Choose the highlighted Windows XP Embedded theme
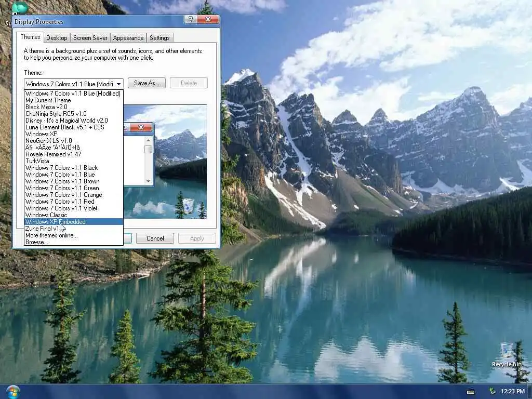The height and width of the screenshot is (399, 532). click(x=74, y=222)
